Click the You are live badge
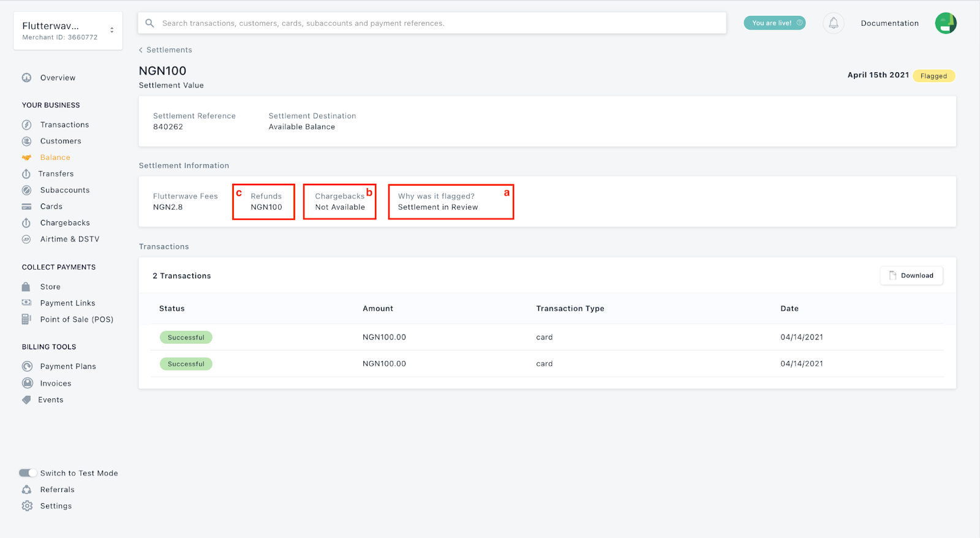 tap(775, 23)
